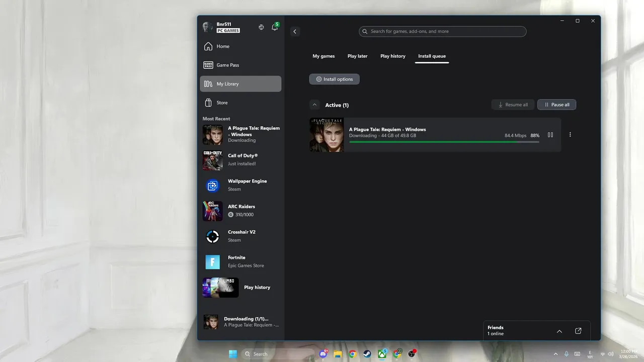Viewport: 644px width, 362px height.
Task: Open the clock and date in taskbar
Action: point(629,354)
